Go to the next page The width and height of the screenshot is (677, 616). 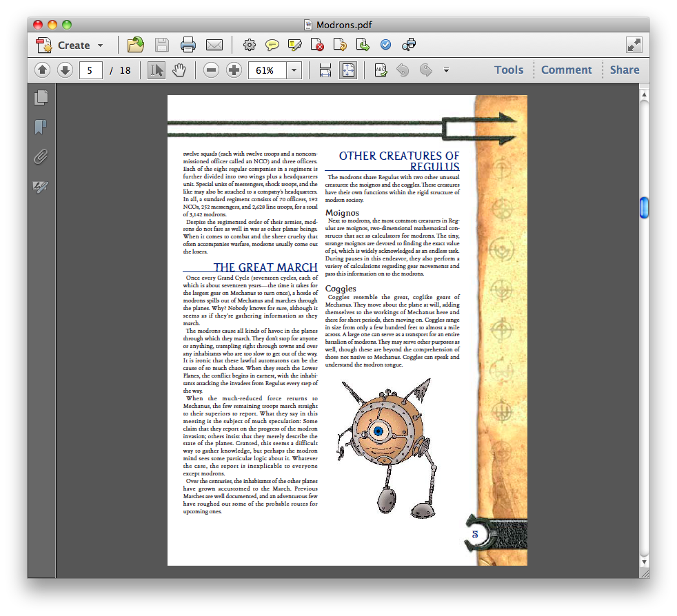pyautogui.click(x=65, y=70)
